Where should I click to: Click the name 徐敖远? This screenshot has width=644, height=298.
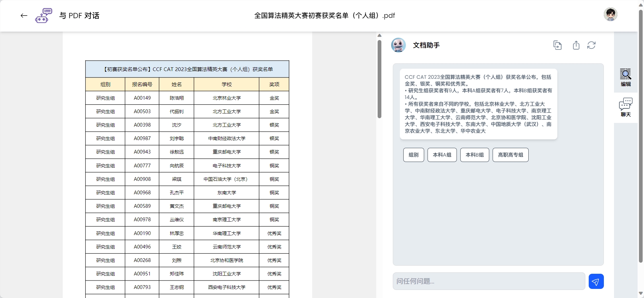tap(177, 152)
